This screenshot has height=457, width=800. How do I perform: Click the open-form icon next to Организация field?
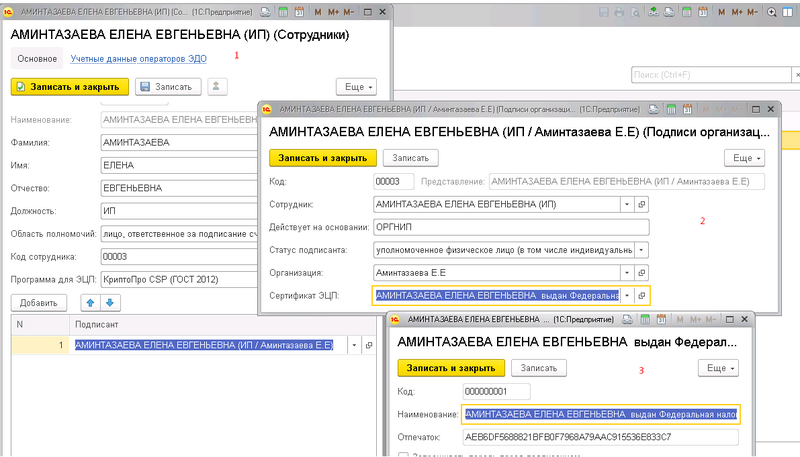click(x=643, y=272)
